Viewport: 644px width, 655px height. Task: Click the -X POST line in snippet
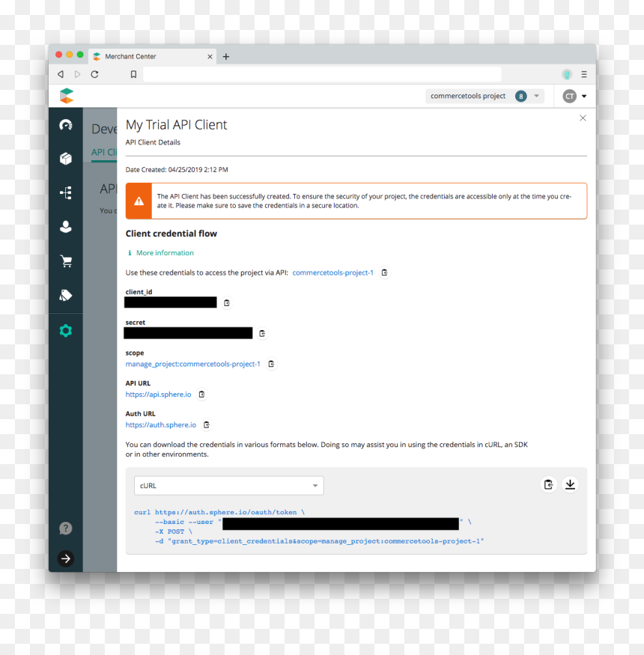coord(174,531)
